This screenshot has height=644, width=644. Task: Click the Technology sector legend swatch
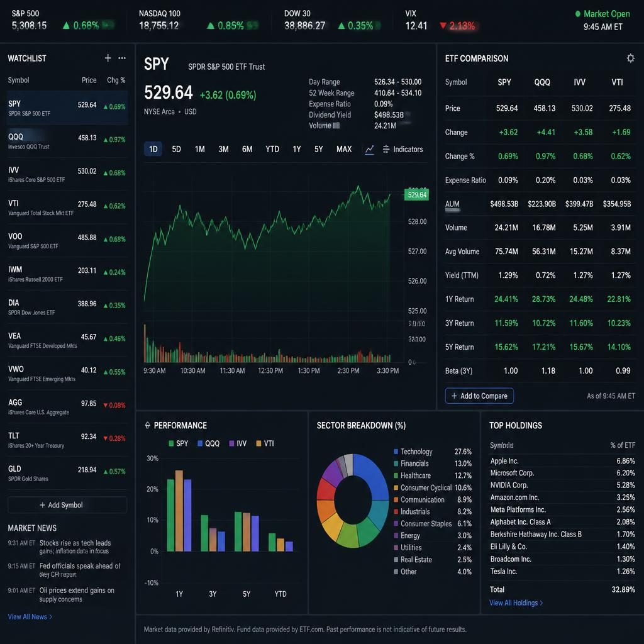[x=396, y=452]
